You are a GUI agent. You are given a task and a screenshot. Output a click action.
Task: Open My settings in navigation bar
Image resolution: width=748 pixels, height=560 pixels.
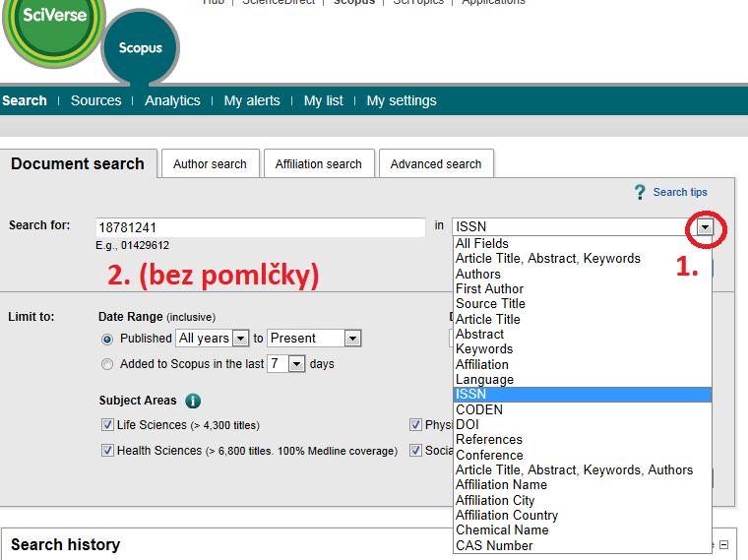[402, 100]
